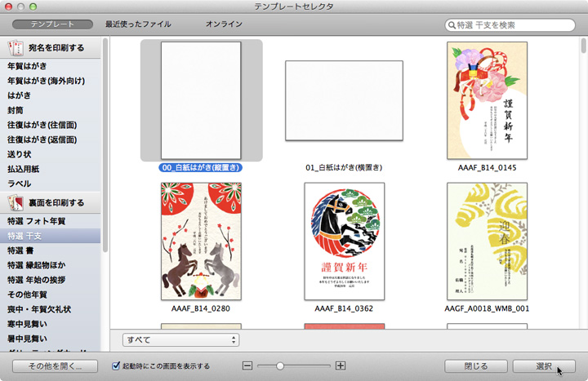The width and height of the screenshot is (588, 381).
Task: Select the blank horizontal postcard template
Action: point(344,100)
